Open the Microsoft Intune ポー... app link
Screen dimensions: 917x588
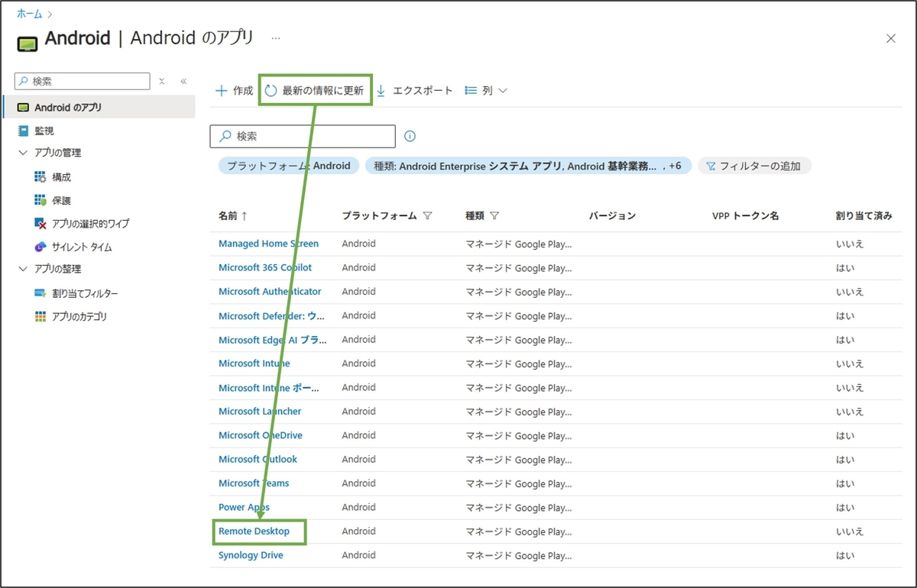(269, 388)
